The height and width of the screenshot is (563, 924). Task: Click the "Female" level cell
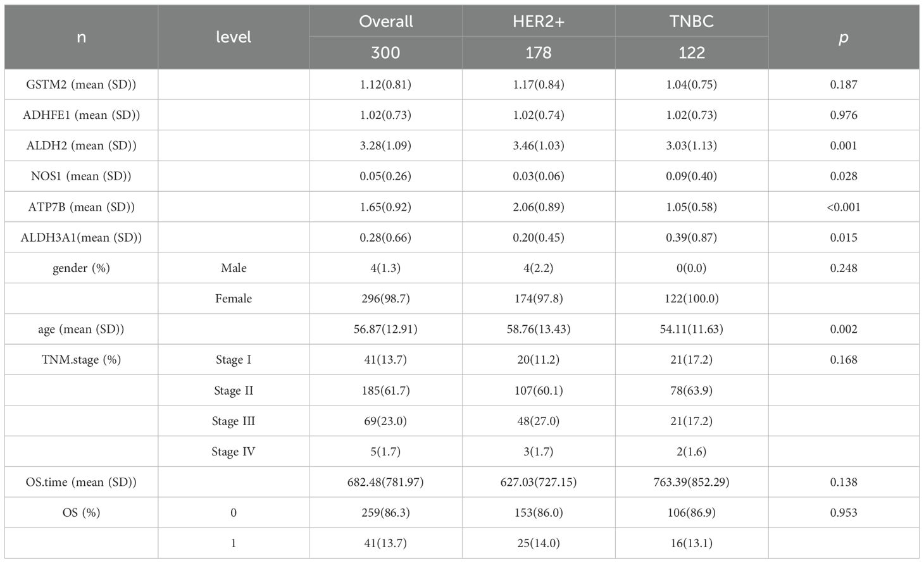point(234,299)
